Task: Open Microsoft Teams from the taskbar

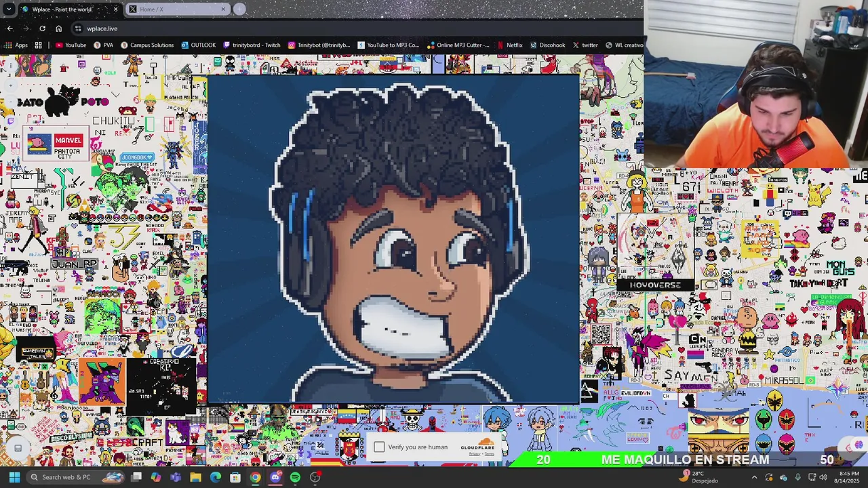Action: 176,477
